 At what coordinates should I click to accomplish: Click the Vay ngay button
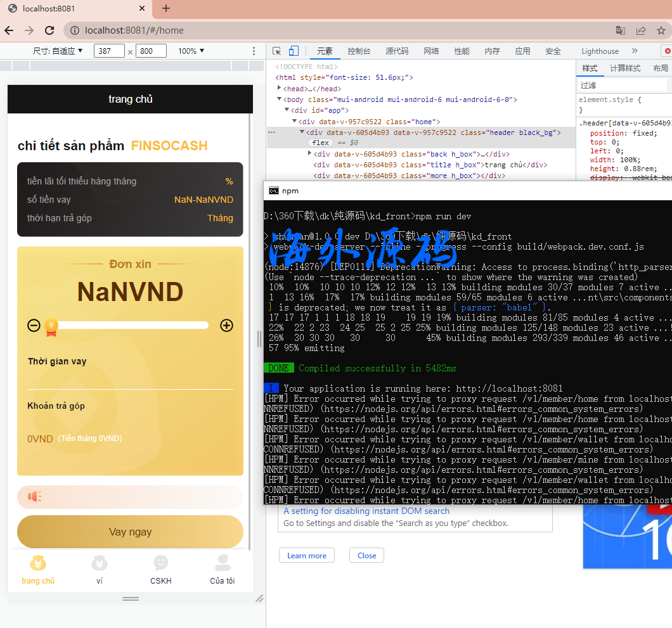pyautogui.click(x=130, y=532)
